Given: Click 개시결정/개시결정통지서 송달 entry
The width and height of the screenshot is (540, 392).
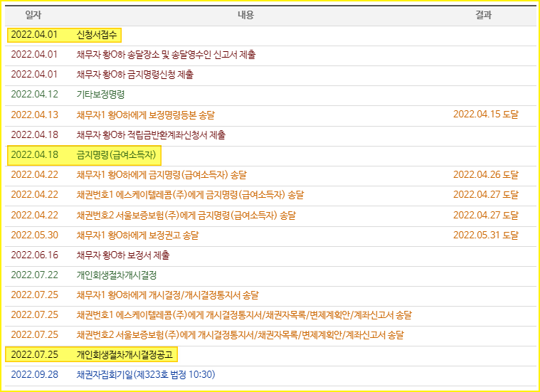Looking at the screenshot, I should 167,295.
